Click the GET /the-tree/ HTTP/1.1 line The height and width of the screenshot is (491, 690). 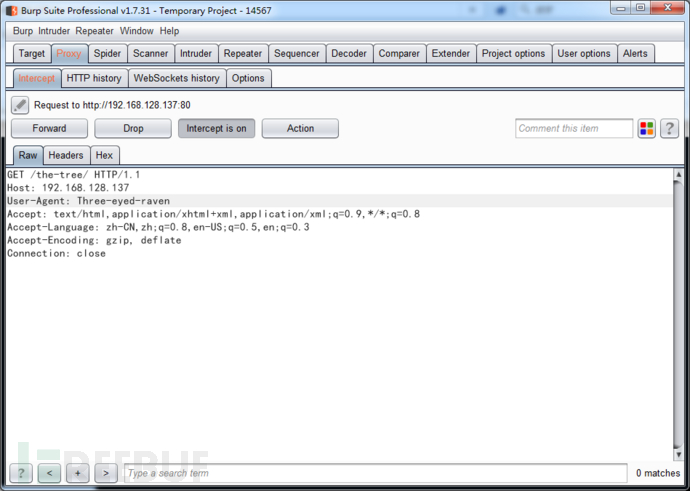(73, 175)
